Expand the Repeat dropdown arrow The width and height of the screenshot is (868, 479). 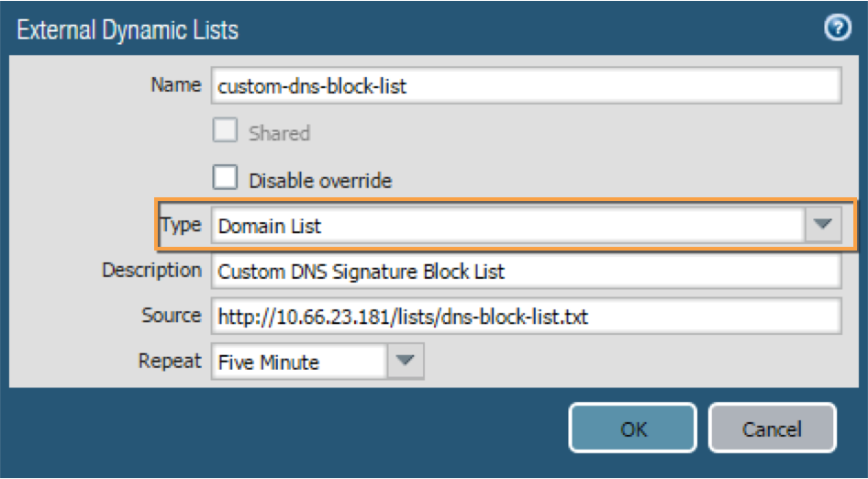pos(405,362)
